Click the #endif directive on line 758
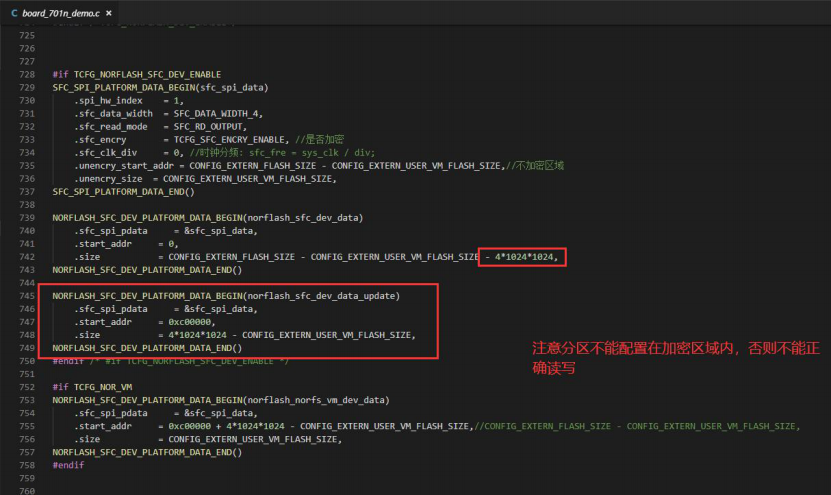The image size is (831, 495). (x=68, y=465)
